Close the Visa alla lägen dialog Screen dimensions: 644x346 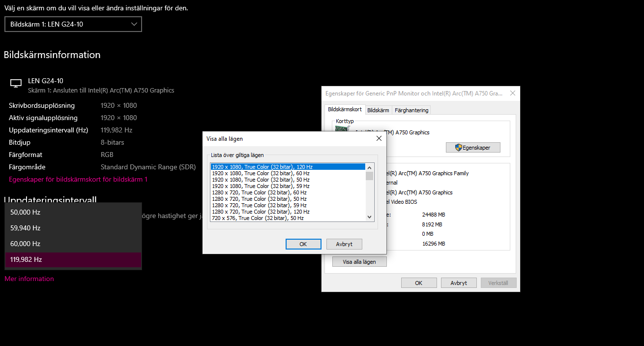click(x=379, y=139)
